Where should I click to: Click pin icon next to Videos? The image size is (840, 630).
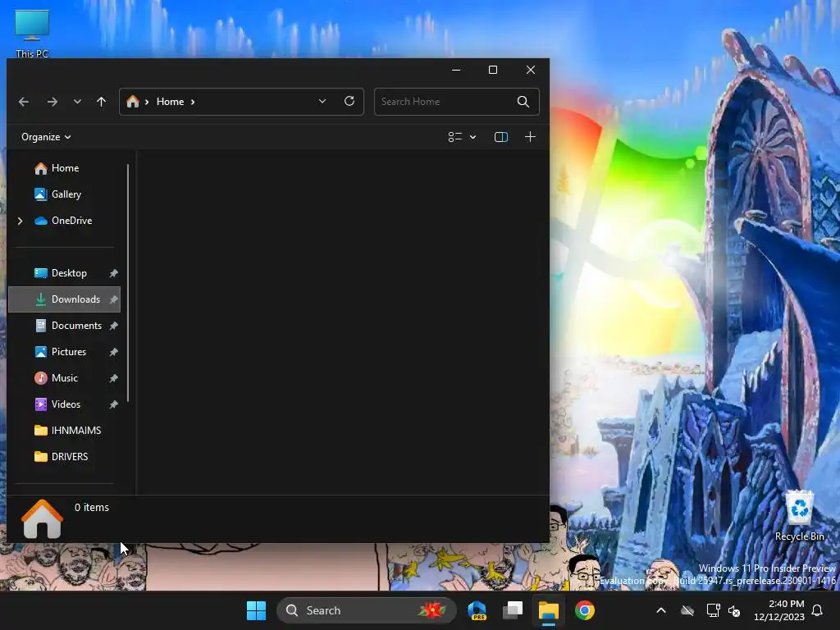tap(113, 404)
